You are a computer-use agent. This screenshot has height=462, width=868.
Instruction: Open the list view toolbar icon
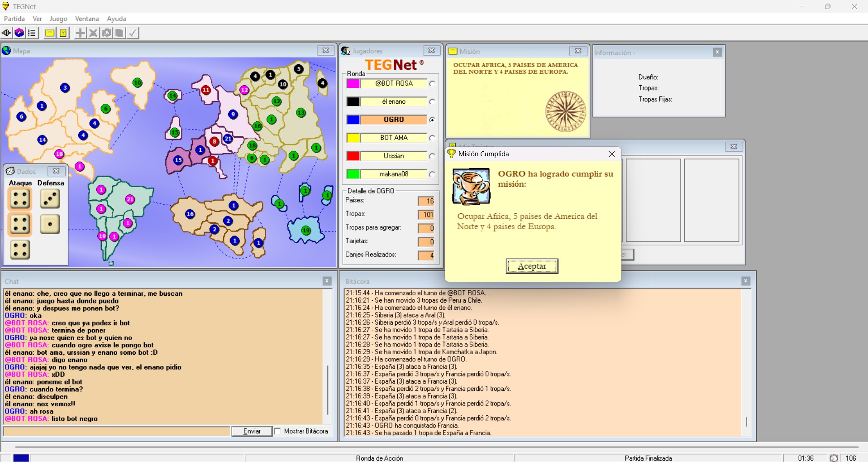pyautogui.click(x=32, y=33)
